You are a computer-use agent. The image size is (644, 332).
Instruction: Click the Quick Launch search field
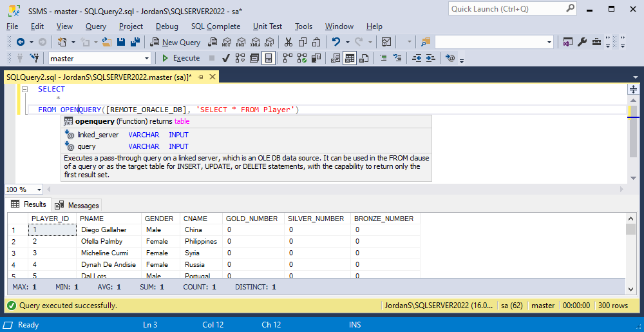point(512,8)
